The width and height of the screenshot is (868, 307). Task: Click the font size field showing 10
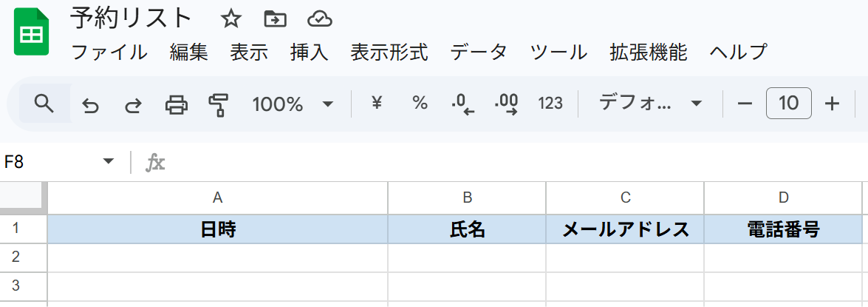click(x=788, y=104)
